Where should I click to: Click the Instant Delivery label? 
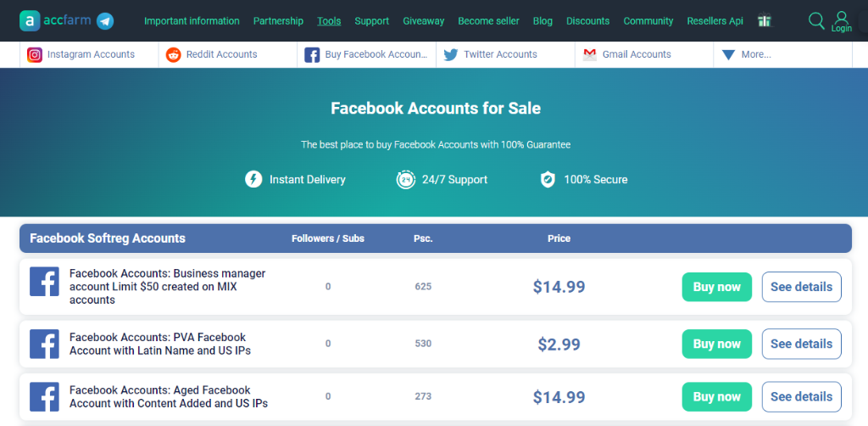tap(307, 180)
